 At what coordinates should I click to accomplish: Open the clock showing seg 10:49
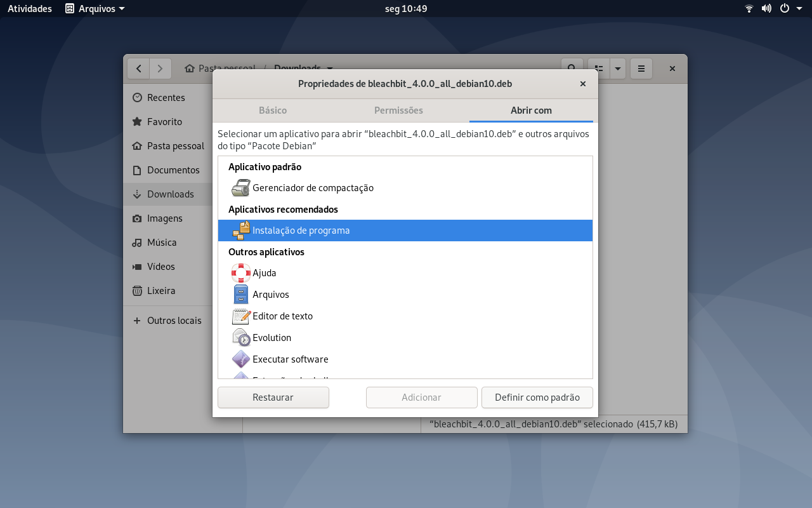(406, 9)
